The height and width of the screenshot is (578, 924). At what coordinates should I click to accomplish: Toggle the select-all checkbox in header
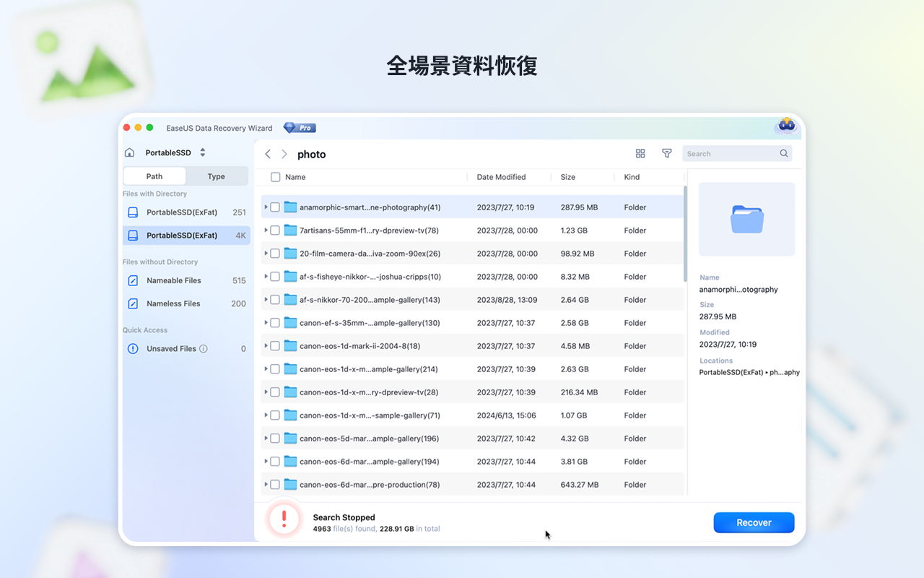[275, 177]
